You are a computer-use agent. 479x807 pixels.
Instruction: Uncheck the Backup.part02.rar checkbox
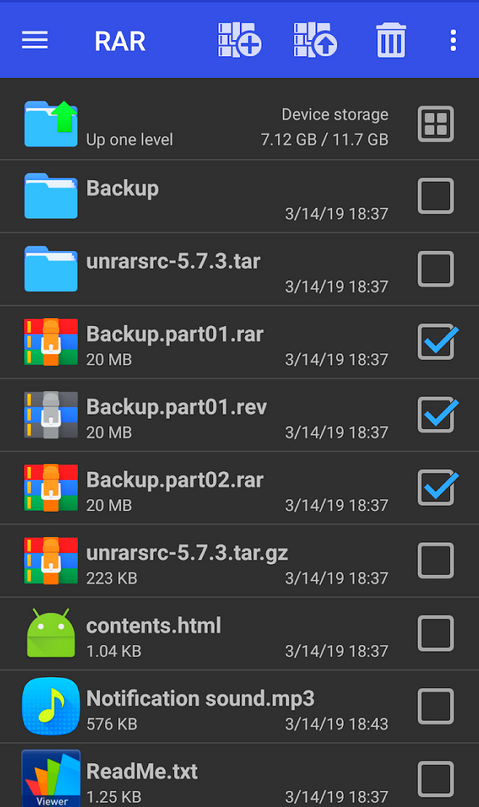[437, 487]
